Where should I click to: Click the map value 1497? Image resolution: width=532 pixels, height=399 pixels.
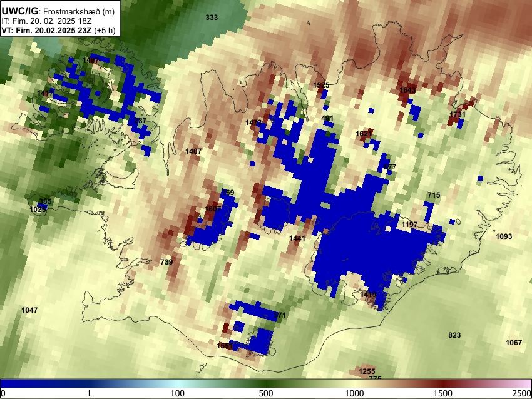pyautogui.click(x=91, y=60)
